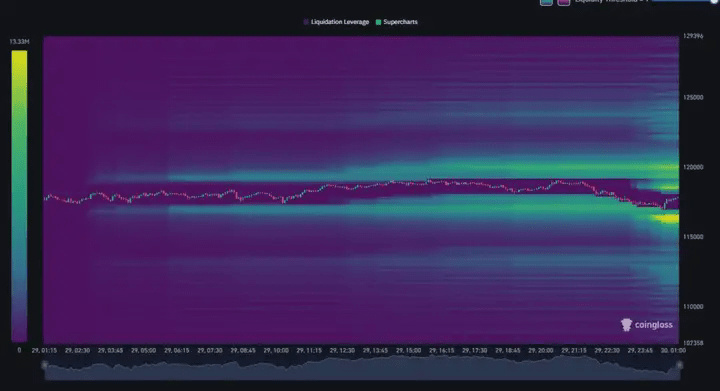Screen dimensions: 720x391
Task: Click the right zoom handle of range selector
Action: (x=679, y=365)
